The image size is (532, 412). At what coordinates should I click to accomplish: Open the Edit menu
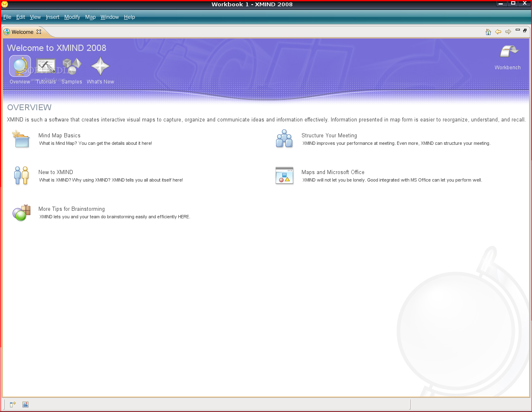pos(20,17)
